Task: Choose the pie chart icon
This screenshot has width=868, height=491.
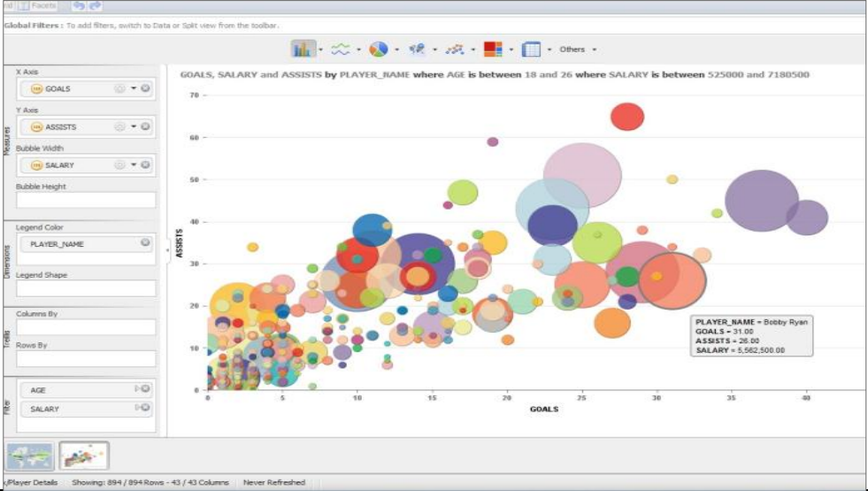Action: click(379, 50)
